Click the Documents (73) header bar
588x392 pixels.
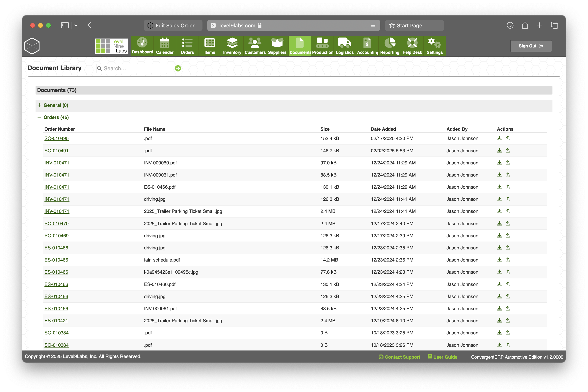coord(294,90)
